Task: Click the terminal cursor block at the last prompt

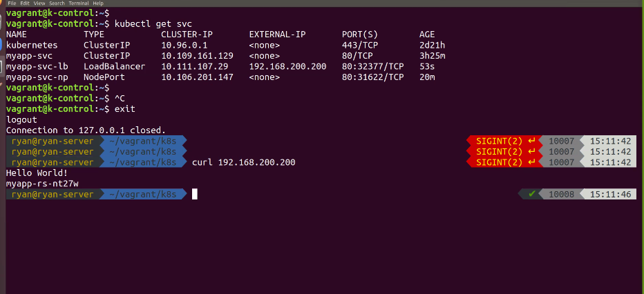Action: pos(195,194)
